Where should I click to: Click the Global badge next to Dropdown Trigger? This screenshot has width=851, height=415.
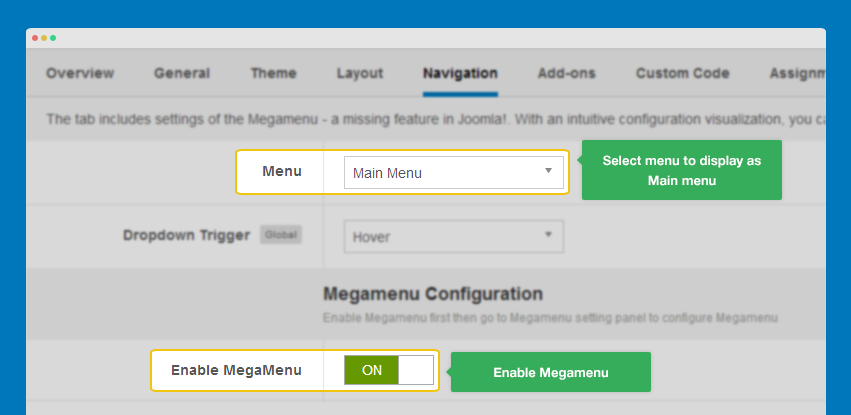(281, 235)
